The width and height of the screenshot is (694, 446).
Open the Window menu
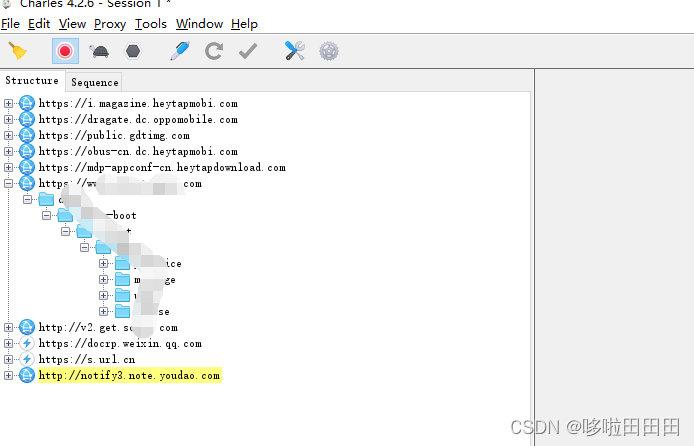point(199,24)
